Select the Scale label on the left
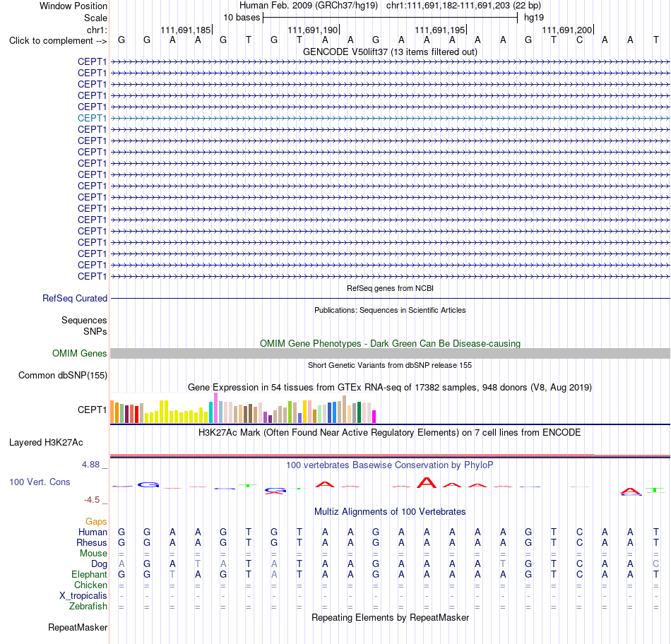The width and height of the screenshot is (671, 644). point(95,18)
